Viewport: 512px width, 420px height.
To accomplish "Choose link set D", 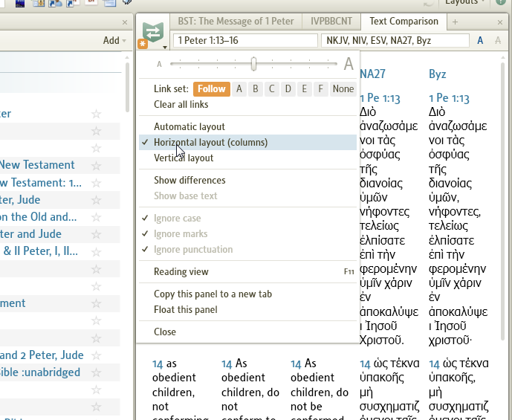I will 288,89.
